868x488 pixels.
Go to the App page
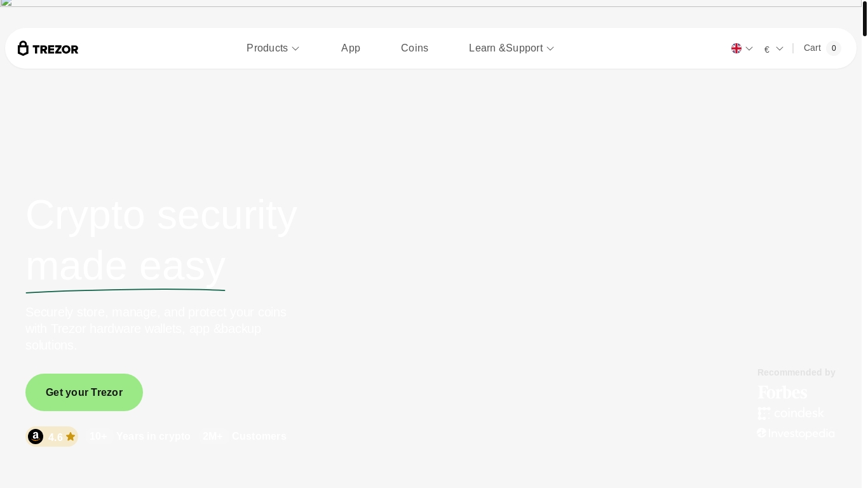click(351, 48)
